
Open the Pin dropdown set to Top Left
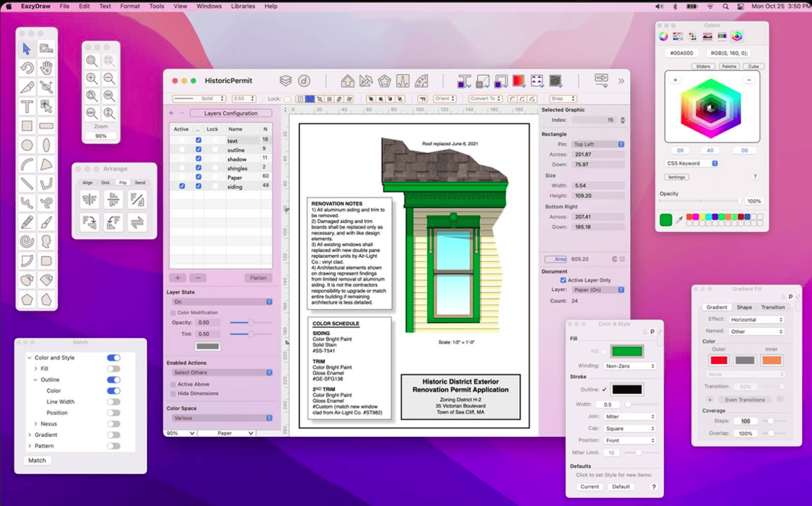[x=598, y=144]
